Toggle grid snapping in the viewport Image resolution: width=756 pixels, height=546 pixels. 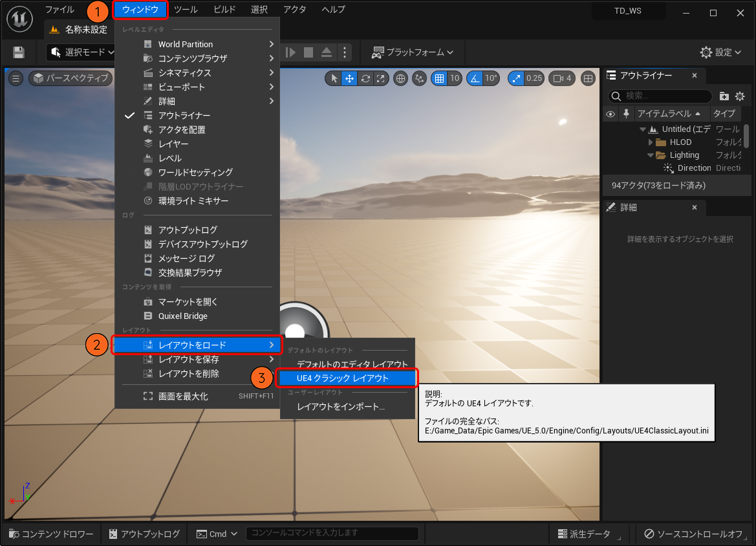[439, 78]
